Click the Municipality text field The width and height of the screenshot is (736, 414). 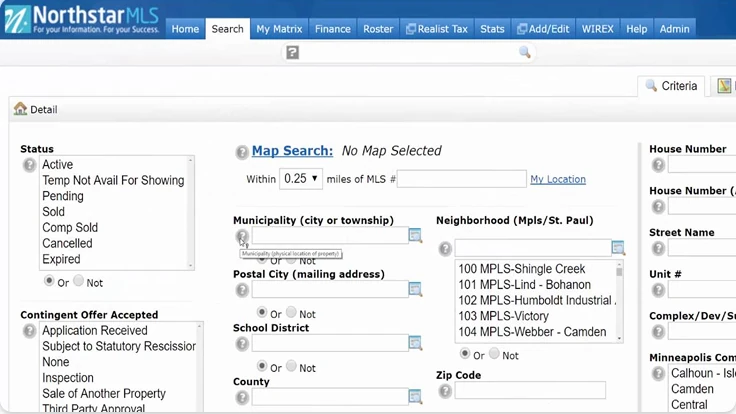[330, 235]
